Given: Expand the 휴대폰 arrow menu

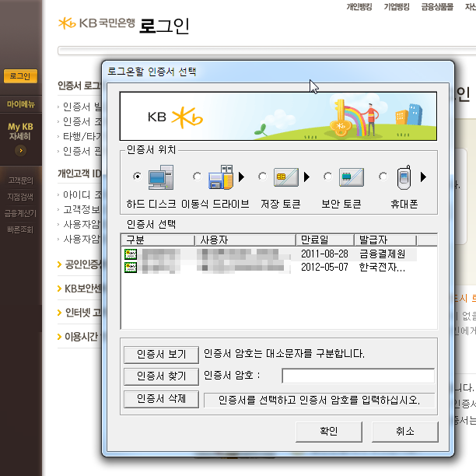Looking at the screenshot, I should pos(423,177).
